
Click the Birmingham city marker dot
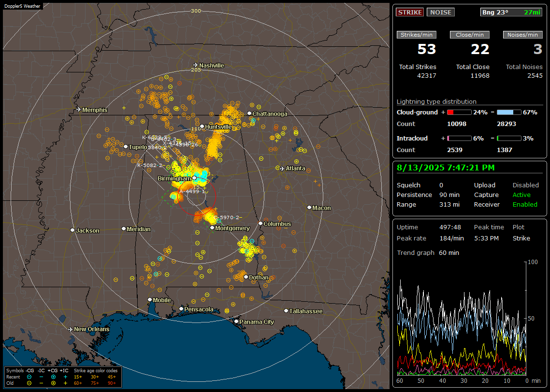pyautogui.click(x=194, y=178)
